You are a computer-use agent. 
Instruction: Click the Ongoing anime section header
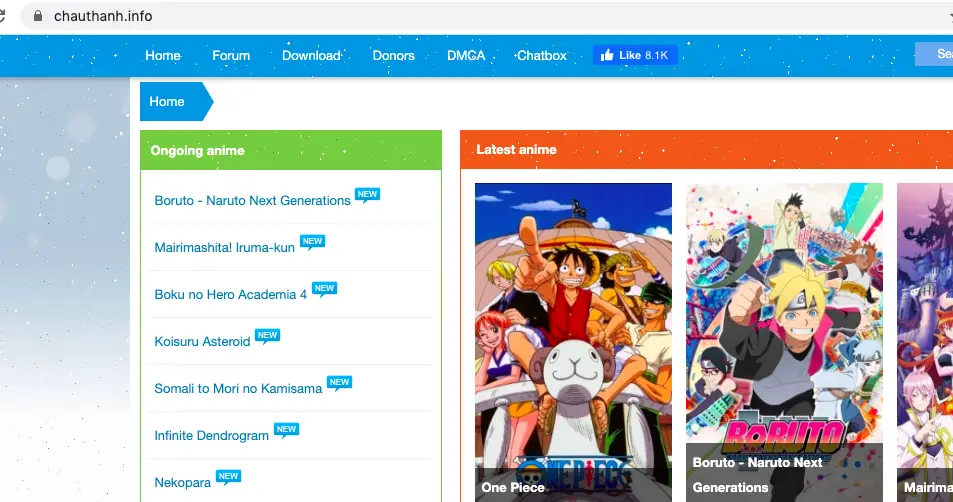click(x=291, y=150)
